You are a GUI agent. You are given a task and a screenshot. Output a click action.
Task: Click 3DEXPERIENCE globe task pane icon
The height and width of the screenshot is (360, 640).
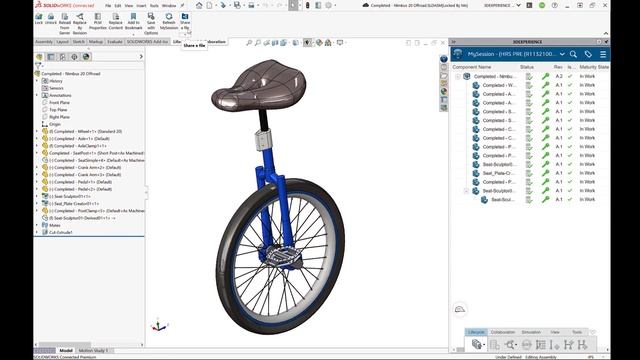(x=444, y=59)
